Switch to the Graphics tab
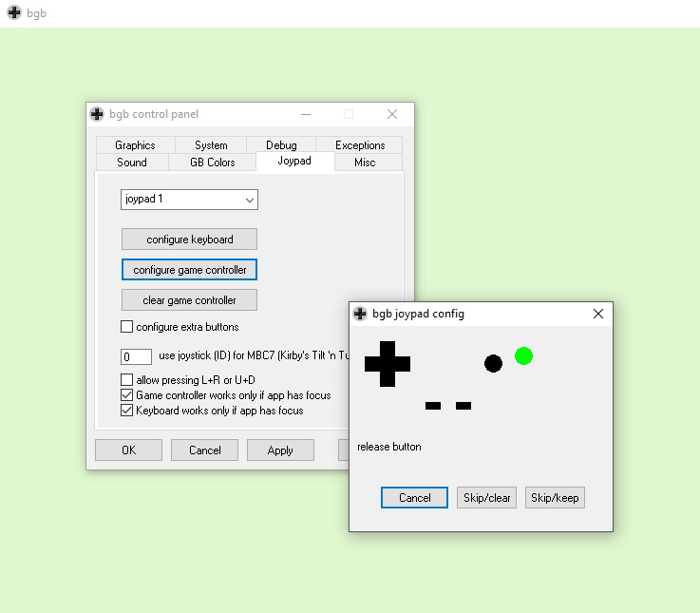This screenshot has width=700, height=613. click(135, 145)
